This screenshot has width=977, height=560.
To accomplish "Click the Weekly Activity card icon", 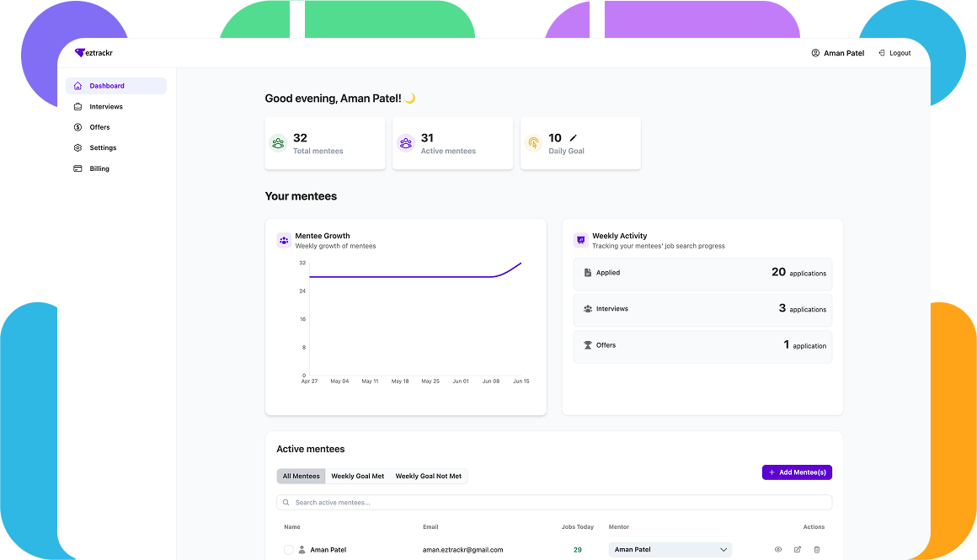I will coord(580,241).
